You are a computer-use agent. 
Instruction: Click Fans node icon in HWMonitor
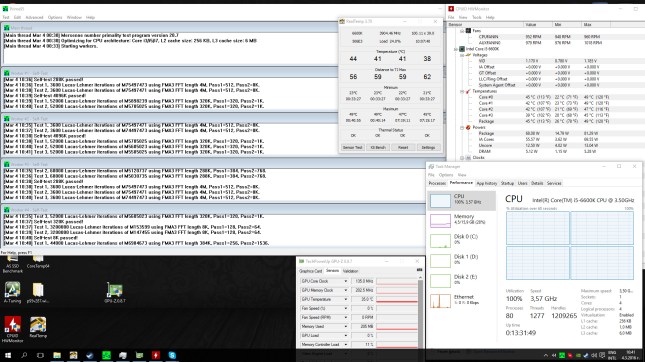(468, 31)
